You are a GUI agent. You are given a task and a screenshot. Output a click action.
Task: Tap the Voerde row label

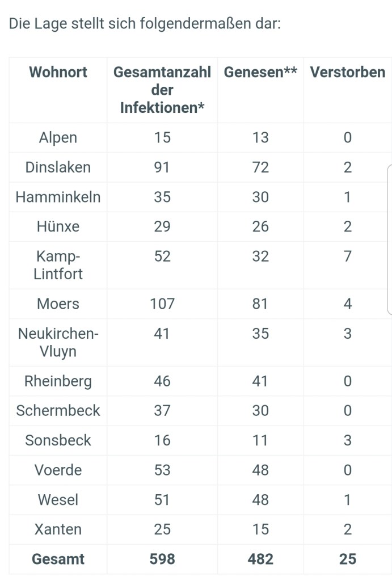[58, 470]
